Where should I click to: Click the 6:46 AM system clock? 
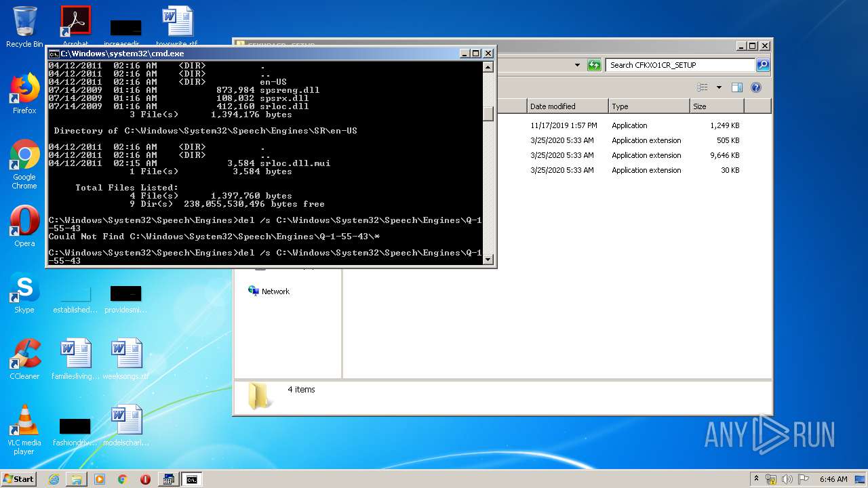833,479
